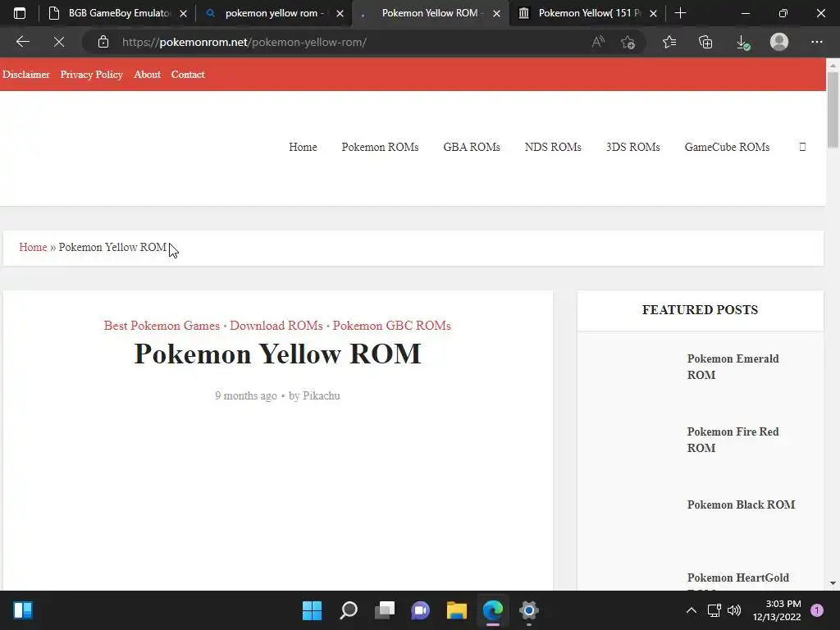Image resolution: width=840 pixels, height=630 pixels.
Task: Click the Microsoft Edge taskbar icon
Action: tap(493, 610)
